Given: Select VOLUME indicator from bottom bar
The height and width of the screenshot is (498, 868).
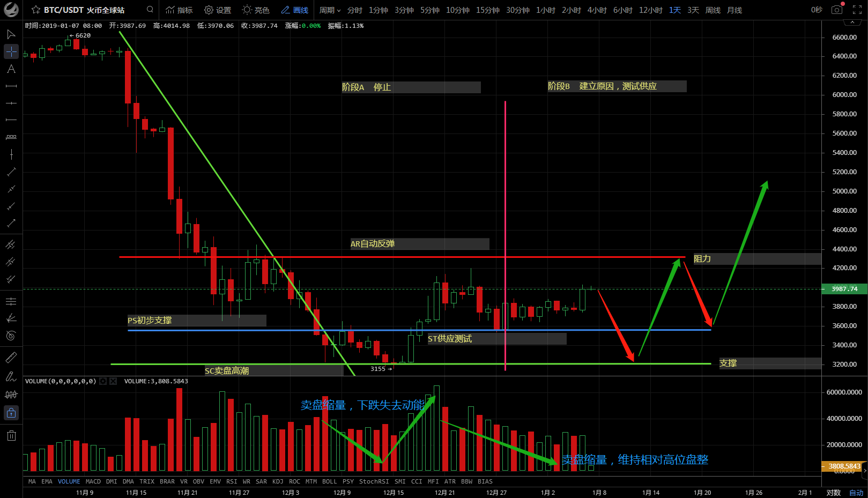Looking at the screenshot, I should point(69,481).
